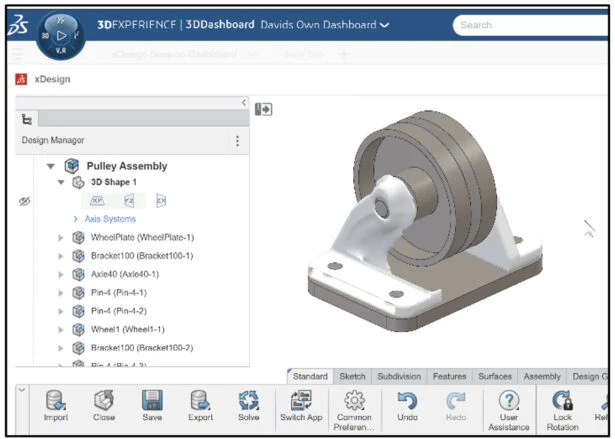
Task: Click the Save icon
Action: (x=152, y=402)
